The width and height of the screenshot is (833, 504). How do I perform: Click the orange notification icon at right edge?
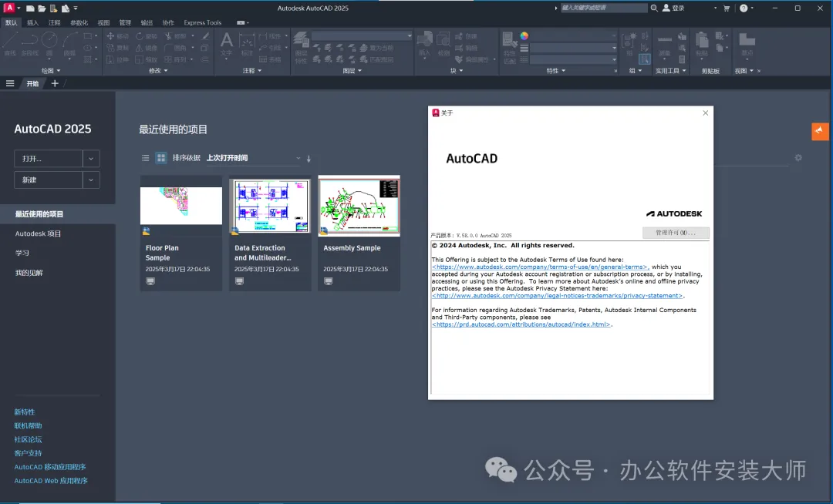pyautogui.click(x=820, y=131)
